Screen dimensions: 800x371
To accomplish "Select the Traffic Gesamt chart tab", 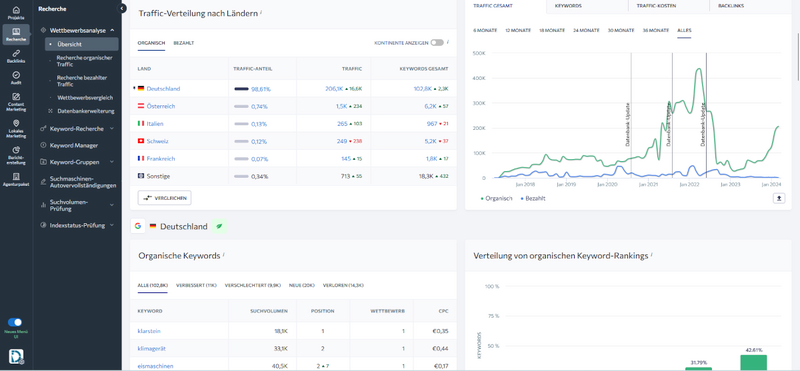I will pos(505,6).
